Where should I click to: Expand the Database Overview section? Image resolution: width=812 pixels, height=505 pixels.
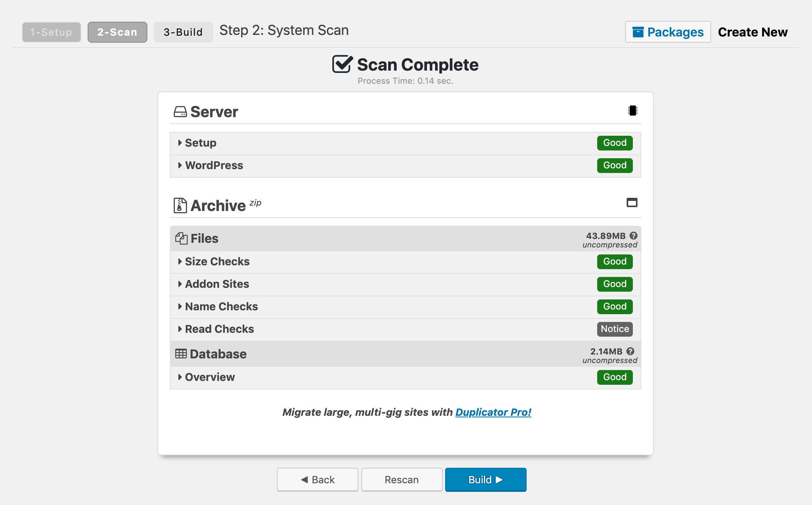click(210, 377)
